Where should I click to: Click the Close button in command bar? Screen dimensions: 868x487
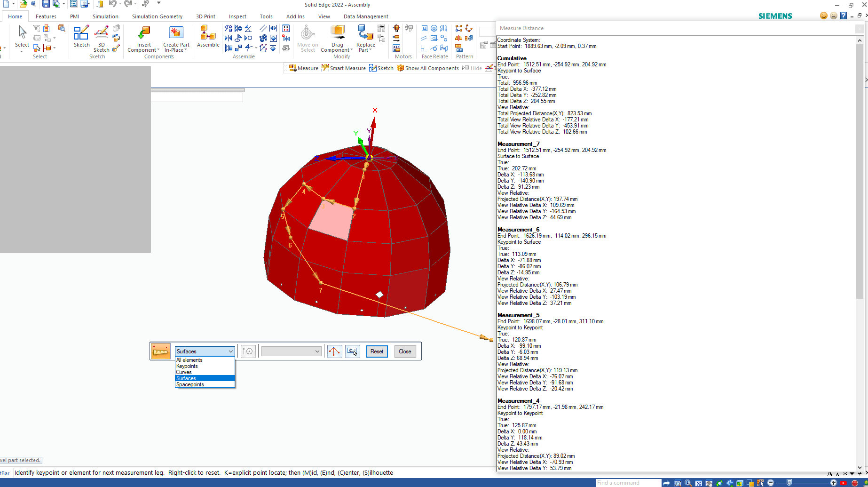(405, 351)
